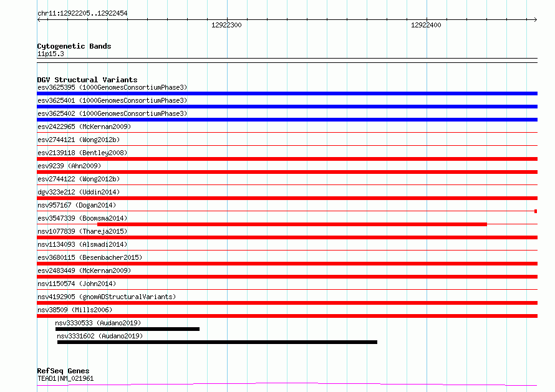Click the thin red line under nsv1150574
This screenshot has height=392, width=555.
(287, 290)
